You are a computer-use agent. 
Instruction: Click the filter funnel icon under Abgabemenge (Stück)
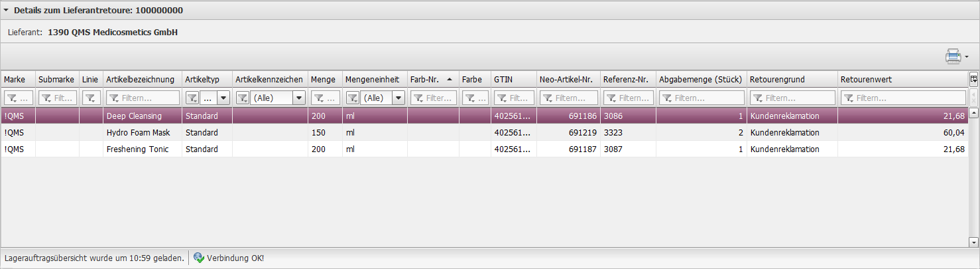click(x=668, y=98)
